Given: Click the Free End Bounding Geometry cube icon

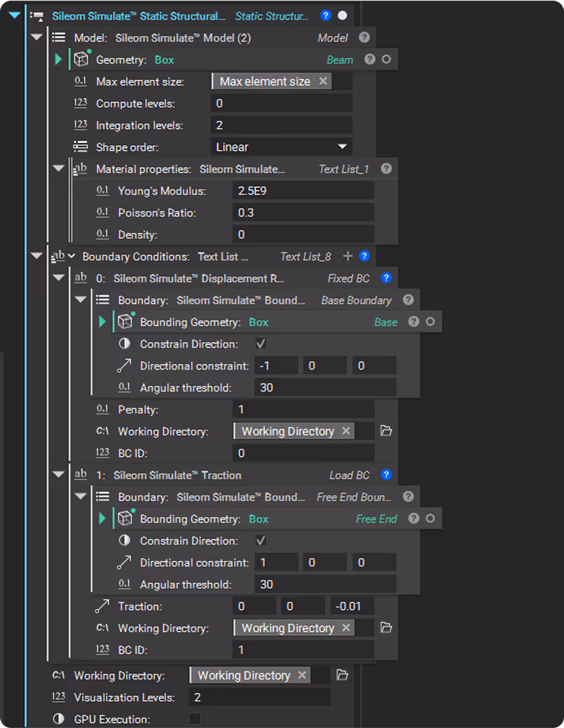Looking at the screenshot, I should (126, 517).
